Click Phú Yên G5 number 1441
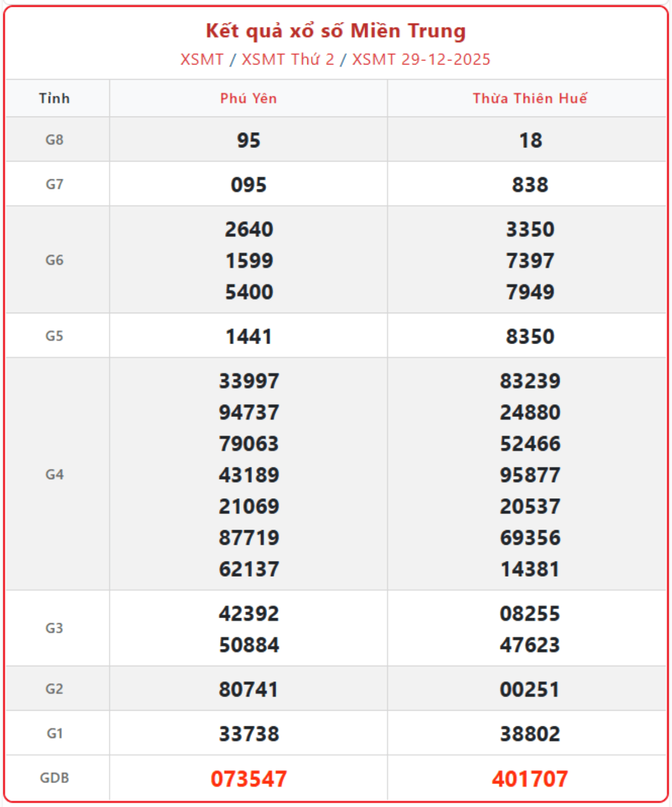672x807 pixels. tap(249, 336)
